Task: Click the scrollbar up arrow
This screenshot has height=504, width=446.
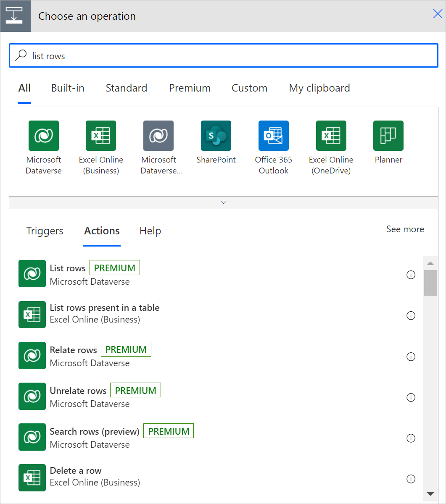Action: tap(430, 263)
